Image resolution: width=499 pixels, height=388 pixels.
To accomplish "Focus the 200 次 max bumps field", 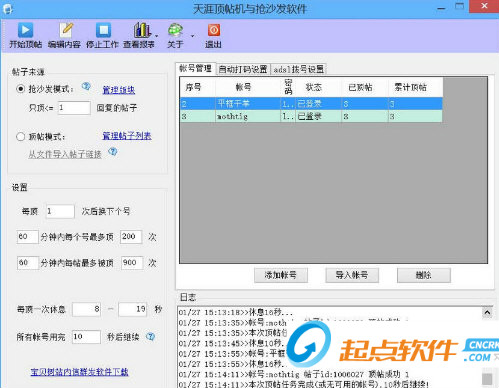I will pos(131,237).
